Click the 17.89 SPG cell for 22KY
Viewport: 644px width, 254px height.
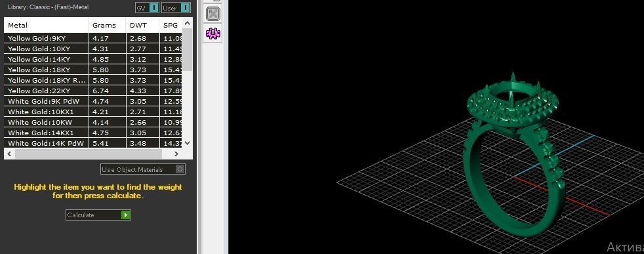[x=171, y=91]
